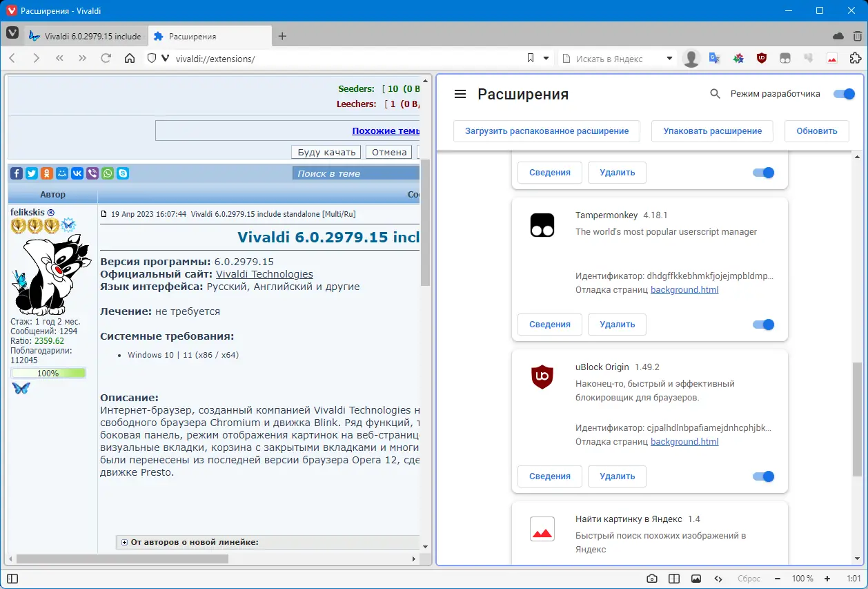The width and height of the screenshot is (868, 589).
Task: Open the shield content blocker icon
Action: tap(152, 59)
